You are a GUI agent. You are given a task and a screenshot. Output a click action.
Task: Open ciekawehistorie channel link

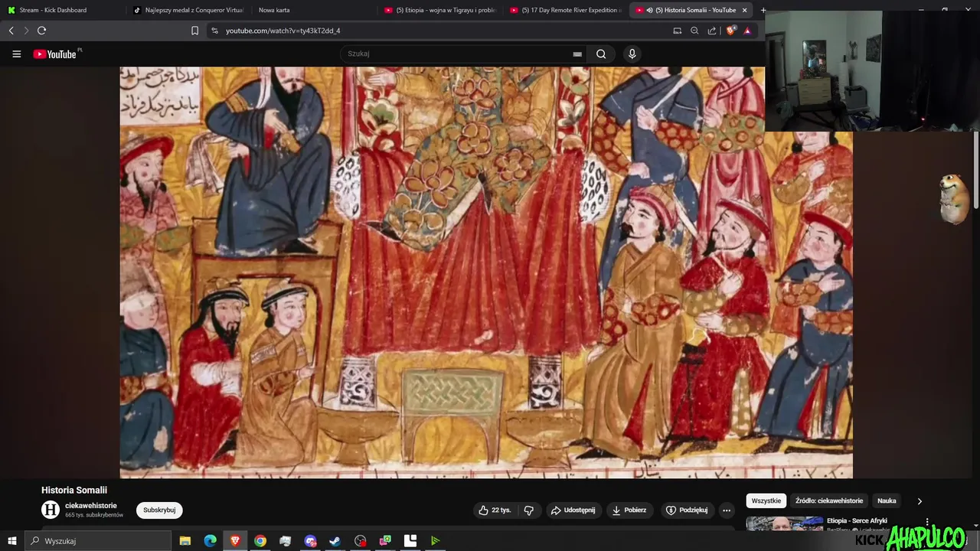91,505
